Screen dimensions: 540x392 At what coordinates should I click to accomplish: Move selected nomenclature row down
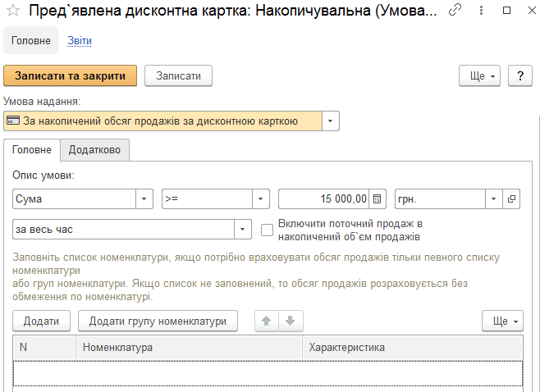pyautogui.click(x=291, y=321)
